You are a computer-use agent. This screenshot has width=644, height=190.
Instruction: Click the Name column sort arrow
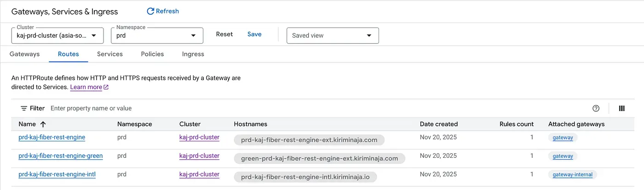click(43, 124)
